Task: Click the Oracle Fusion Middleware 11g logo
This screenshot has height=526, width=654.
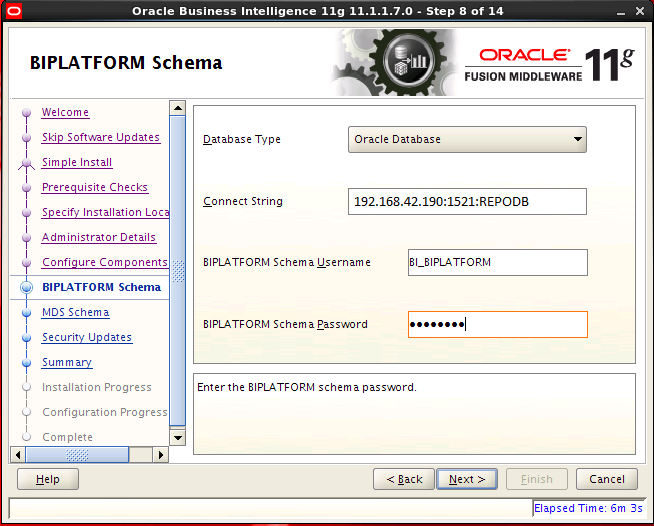Action: point(549,65)
